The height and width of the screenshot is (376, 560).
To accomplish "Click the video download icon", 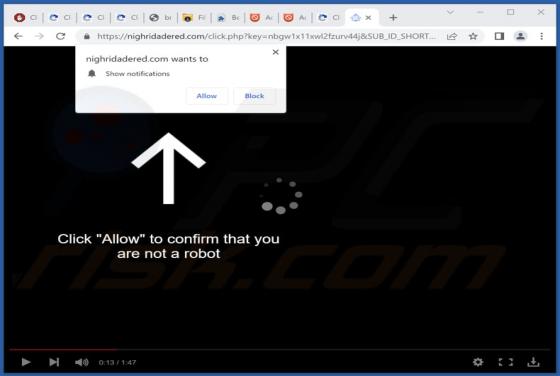I will [x=533, y=362].
